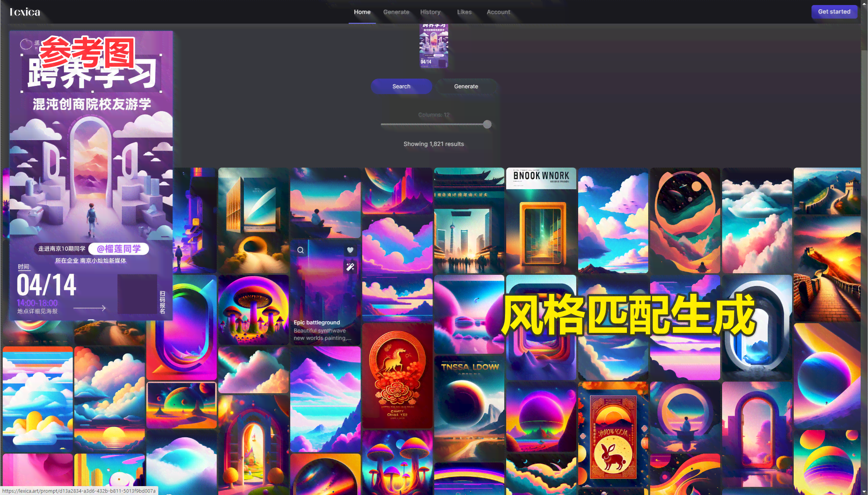
Task: Click the Search button
Action: [x=401, y=86]
